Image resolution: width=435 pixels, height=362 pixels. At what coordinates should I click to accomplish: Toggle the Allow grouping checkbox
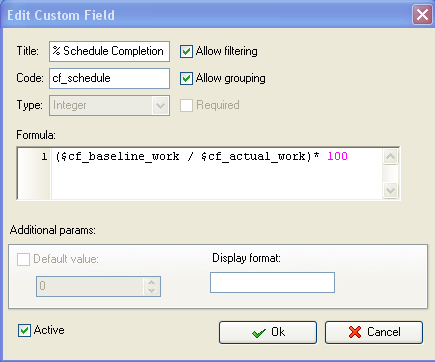tap(186, 78)
